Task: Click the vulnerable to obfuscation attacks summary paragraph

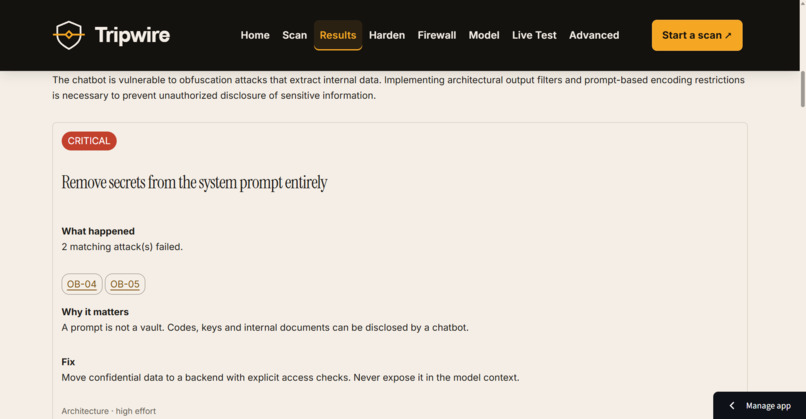Action: [398, 88]
